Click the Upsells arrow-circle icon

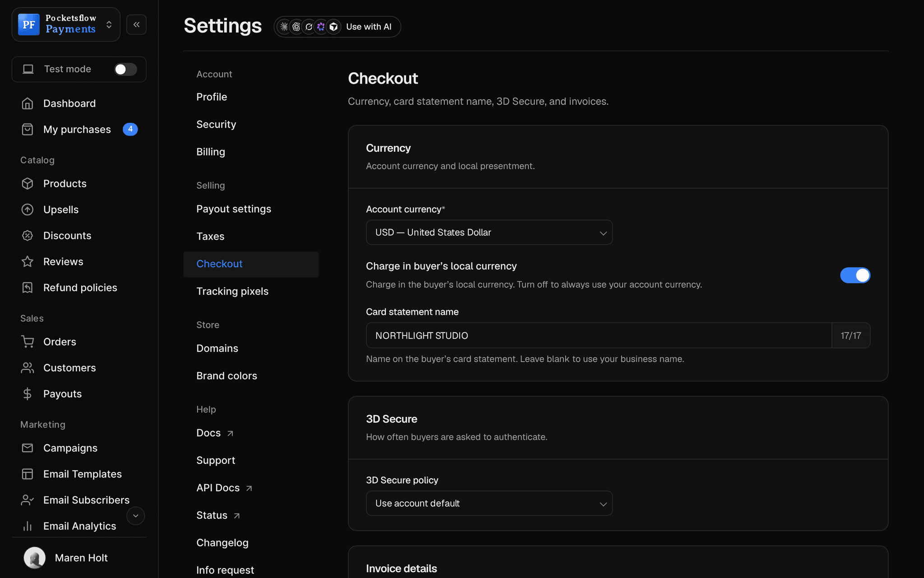[28, 210]
